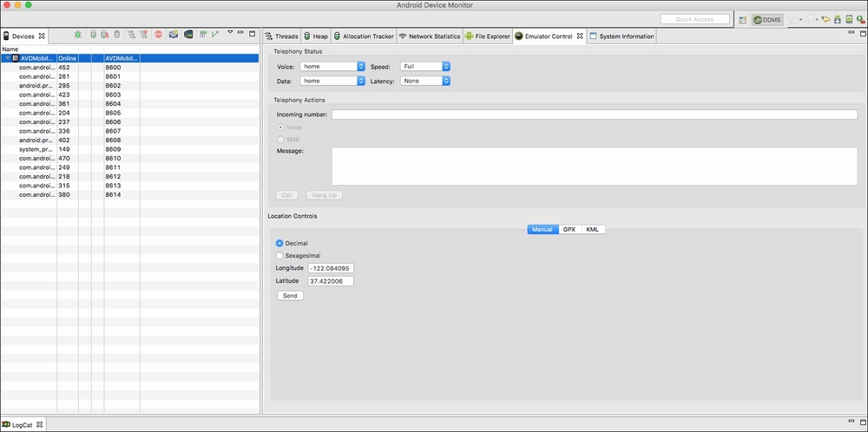
Task: Collapse the AVDMobile device tree node
Action: click(x=7, y=58)
